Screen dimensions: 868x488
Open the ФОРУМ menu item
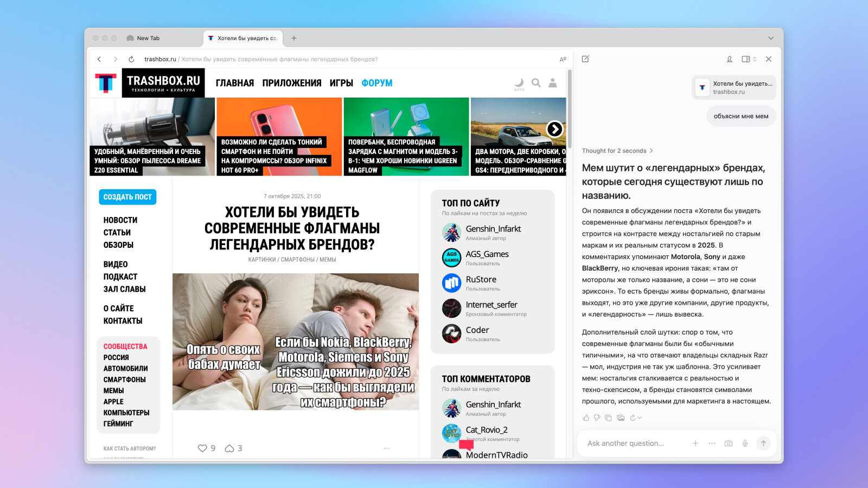coord(376,83)
